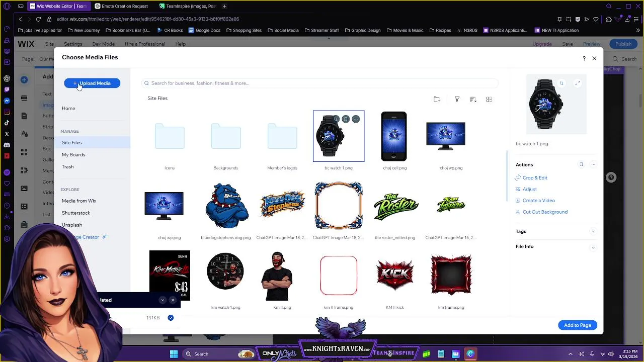The image size is (644, 362).
Task: Reload the browser page
Action: click(38, 19)
